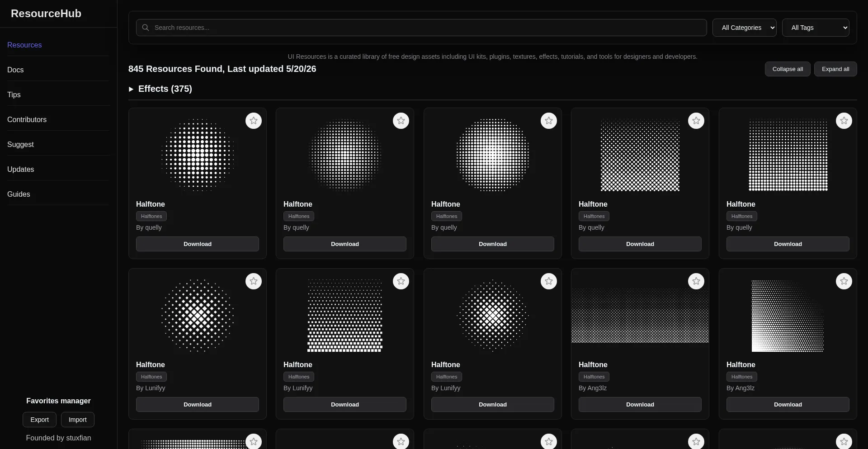868x449 pixels.
Task: Open the bright-center circular halftone thumbnail
Action: point(493,155)
